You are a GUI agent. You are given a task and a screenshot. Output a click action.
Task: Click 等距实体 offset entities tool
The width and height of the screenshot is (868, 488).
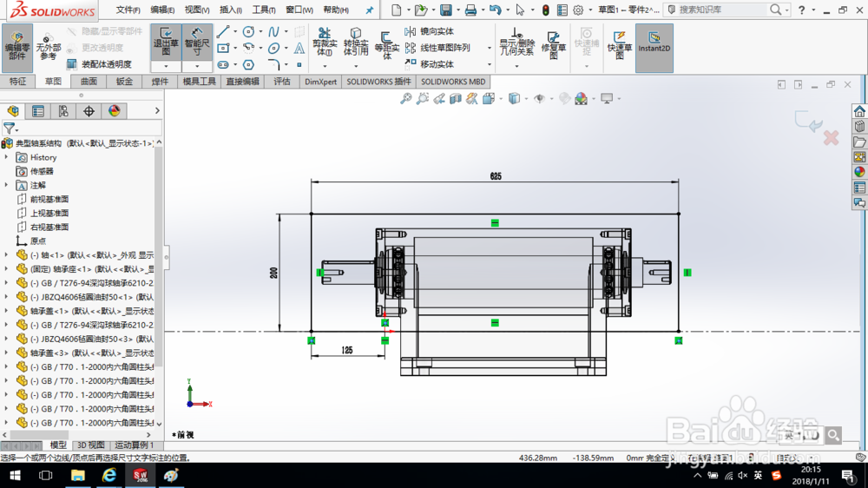387,44
